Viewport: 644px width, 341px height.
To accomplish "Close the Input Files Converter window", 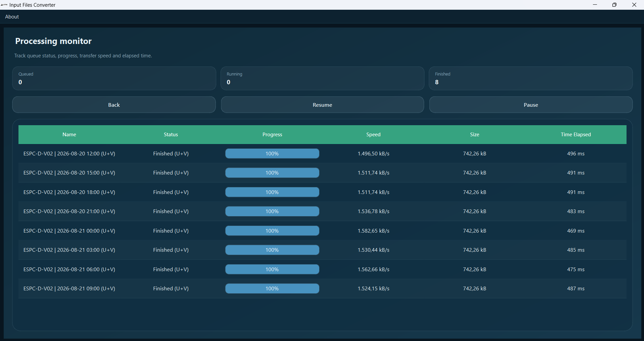I will (634, 5).
